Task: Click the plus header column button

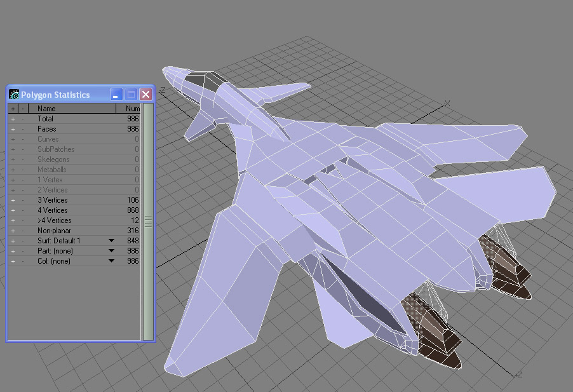Action: tap(13, 109)
